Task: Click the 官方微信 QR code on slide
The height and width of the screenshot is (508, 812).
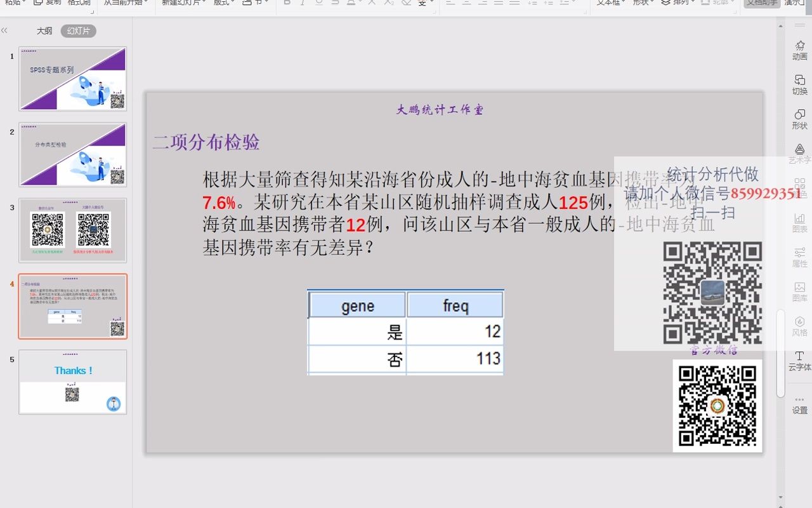Action: [717, 406]
